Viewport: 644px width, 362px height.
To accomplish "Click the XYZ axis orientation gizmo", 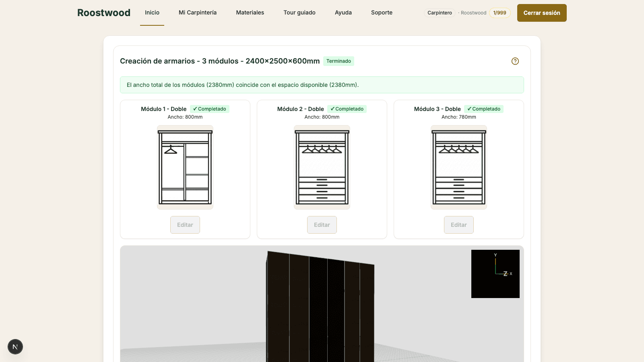I will tap(495, 274).
